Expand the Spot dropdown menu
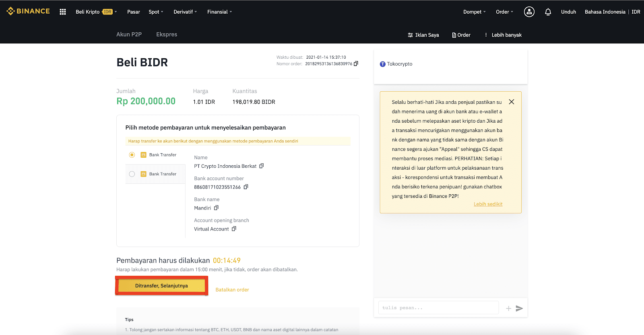Viewport: 644px width, 335px height. click(156, 12)
